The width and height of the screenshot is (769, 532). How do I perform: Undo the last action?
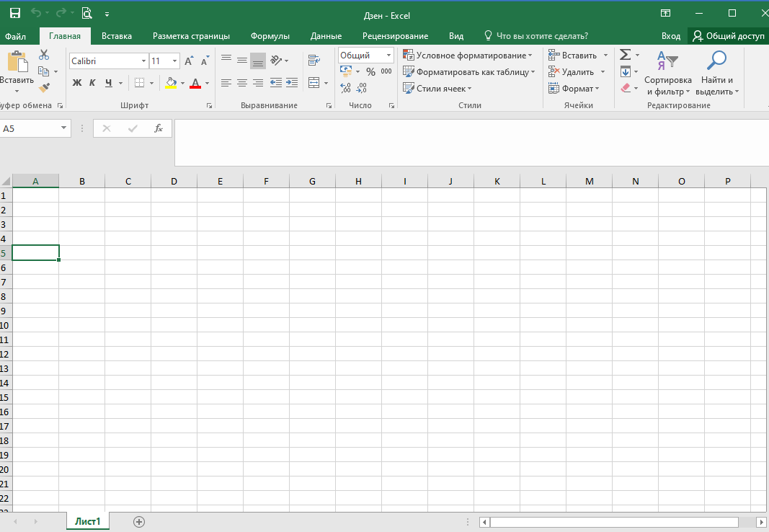tap(36, 13)
